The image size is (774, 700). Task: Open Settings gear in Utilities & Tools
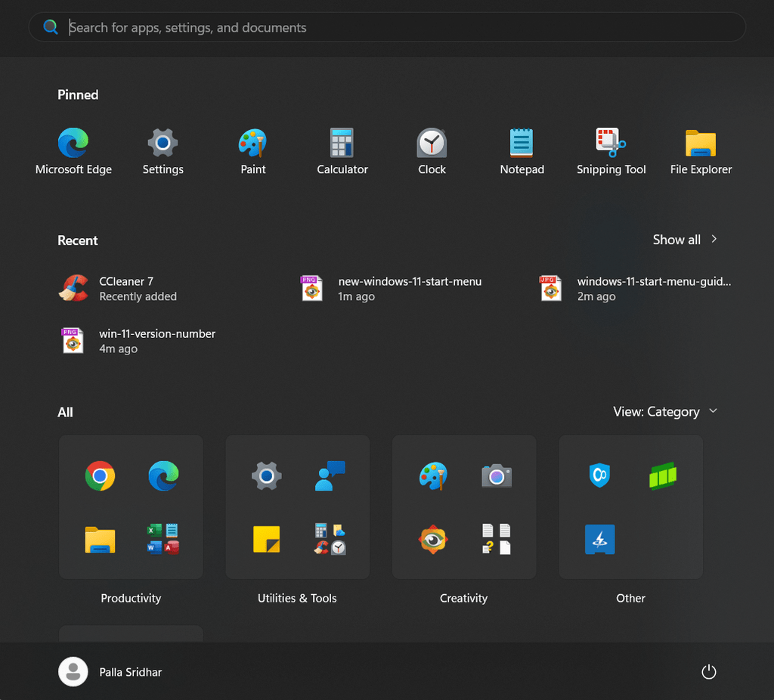point(267,476)
